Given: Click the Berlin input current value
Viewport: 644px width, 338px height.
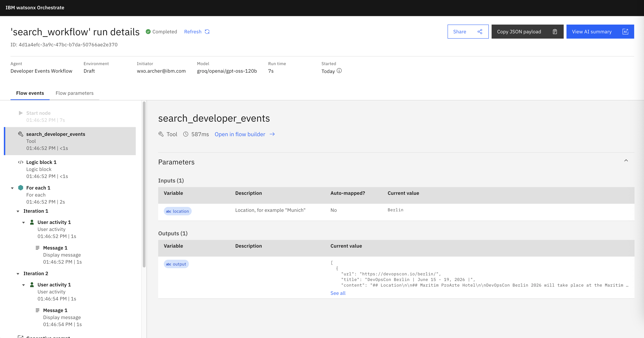Looking at the screenshot, I should [x=395, y=210].
